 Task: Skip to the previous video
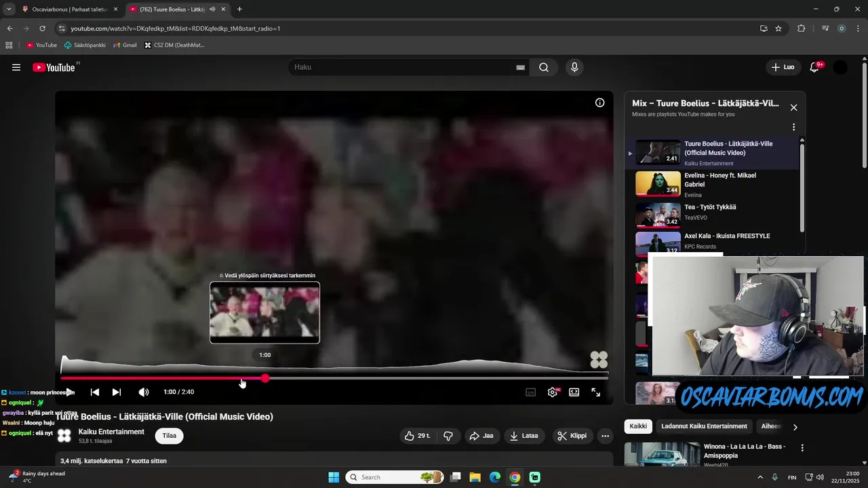click(x=95, y=392)
